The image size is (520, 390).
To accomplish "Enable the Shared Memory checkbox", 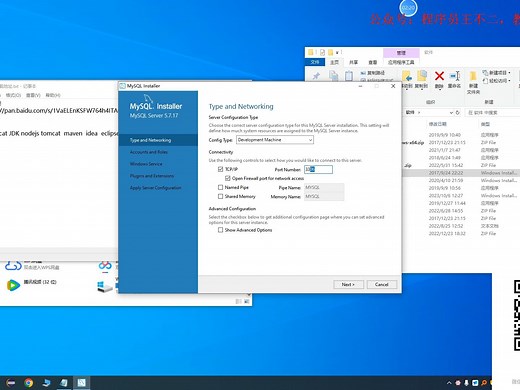I will click(x=220, y=196).
